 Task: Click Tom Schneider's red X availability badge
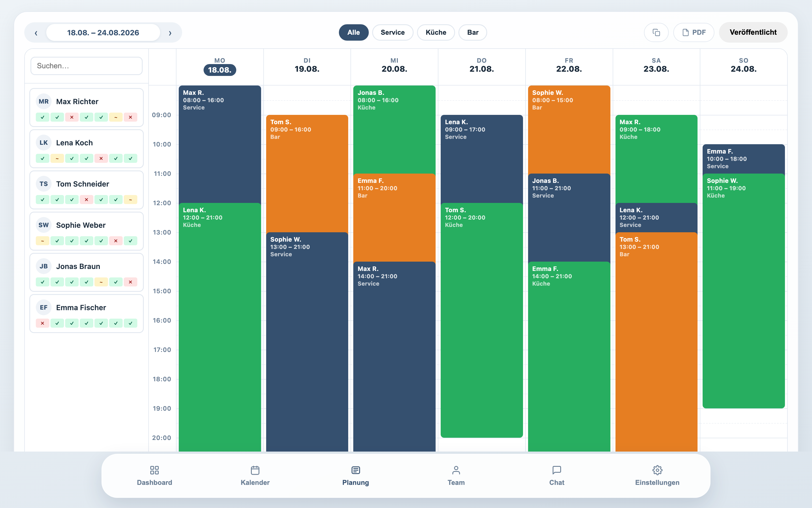[x=87, y=200]
